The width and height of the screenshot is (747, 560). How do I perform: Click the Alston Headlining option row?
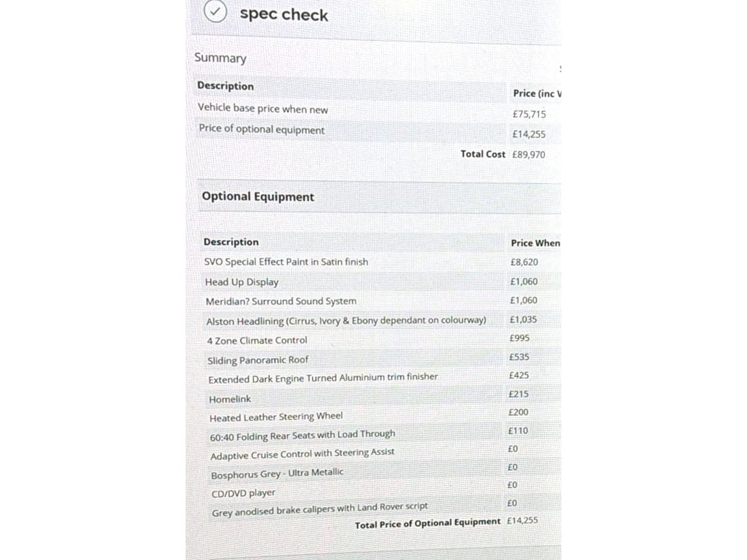point(345,320)
